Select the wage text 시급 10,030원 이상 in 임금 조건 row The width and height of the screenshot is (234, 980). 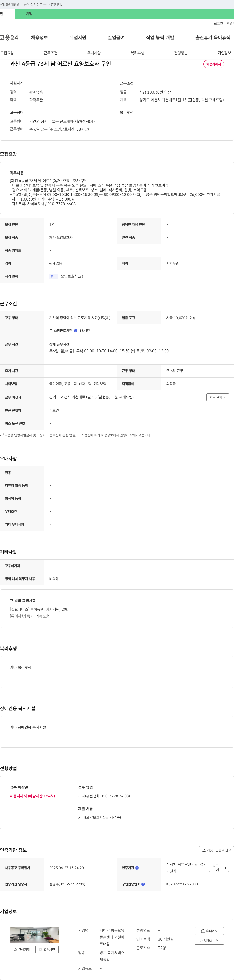(x=181, y=318)
